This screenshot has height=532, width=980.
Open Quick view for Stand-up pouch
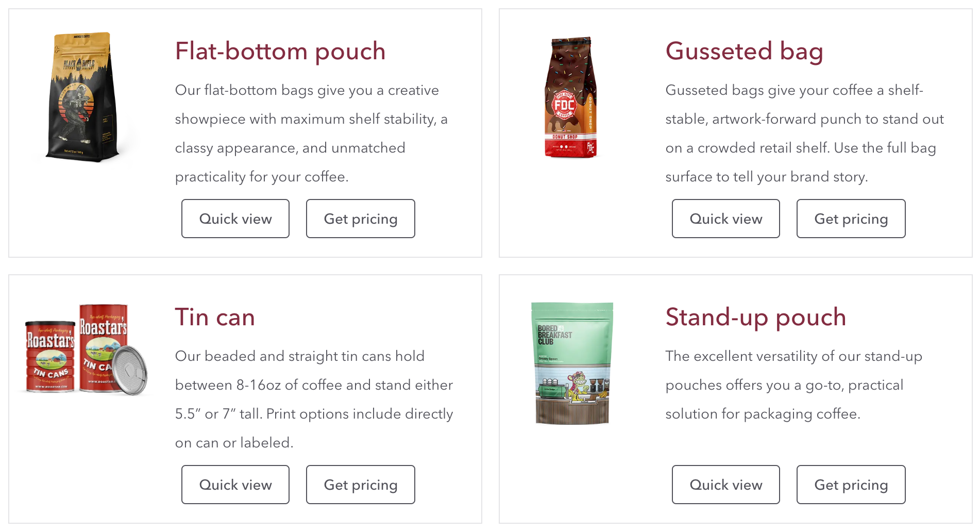[x=726, y=485]
